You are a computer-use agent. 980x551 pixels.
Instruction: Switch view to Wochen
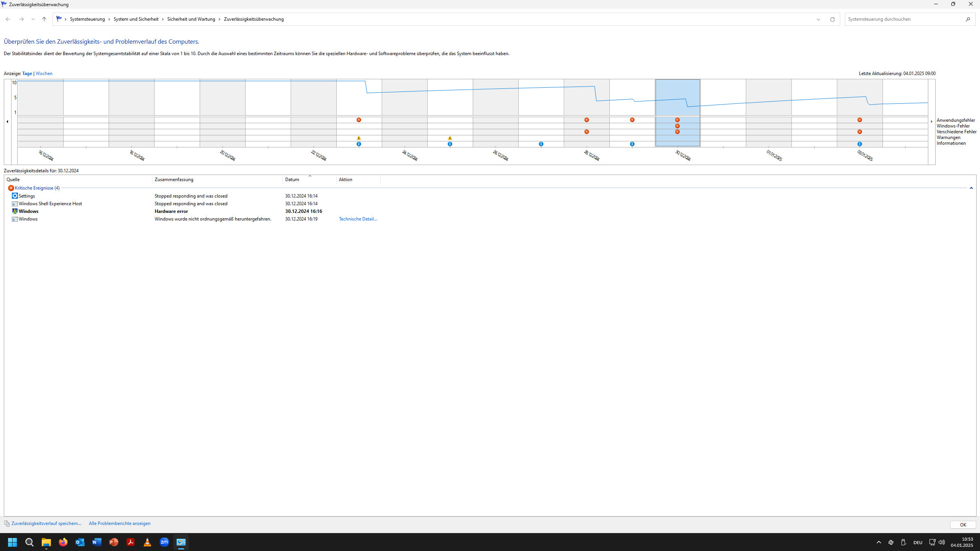click(44, 74)
